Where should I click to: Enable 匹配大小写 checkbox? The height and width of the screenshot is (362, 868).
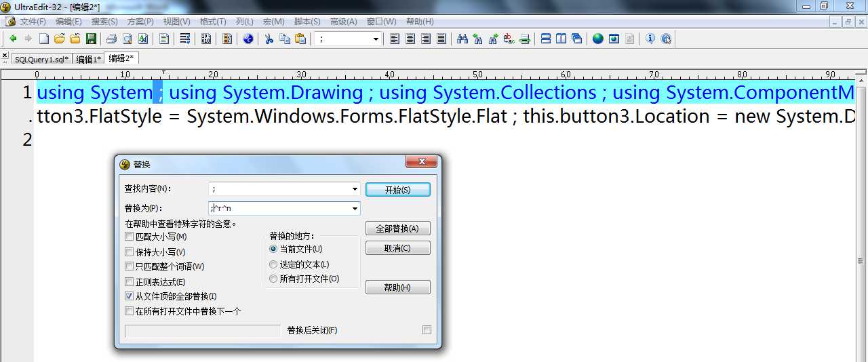(x=130, y=237)
